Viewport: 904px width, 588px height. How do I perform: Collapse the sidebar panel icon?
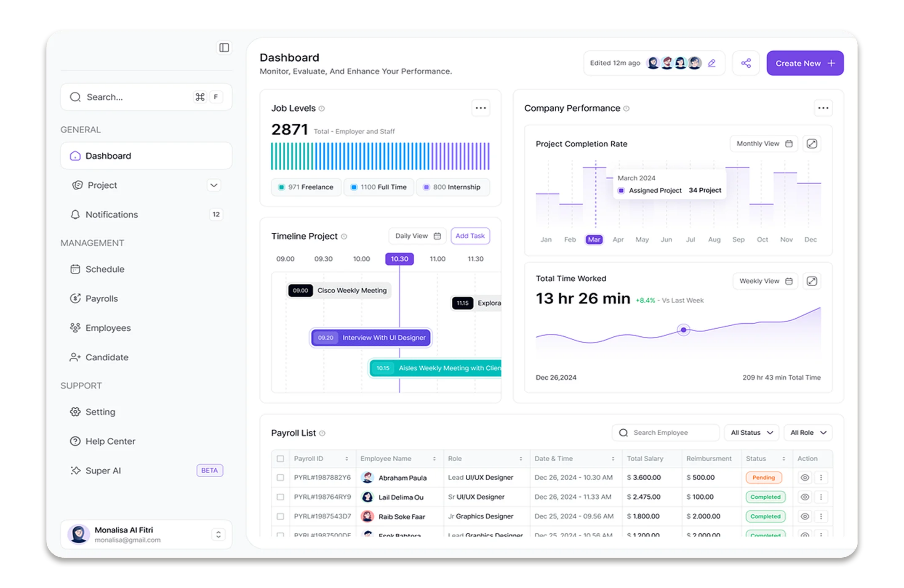(224, 48)
